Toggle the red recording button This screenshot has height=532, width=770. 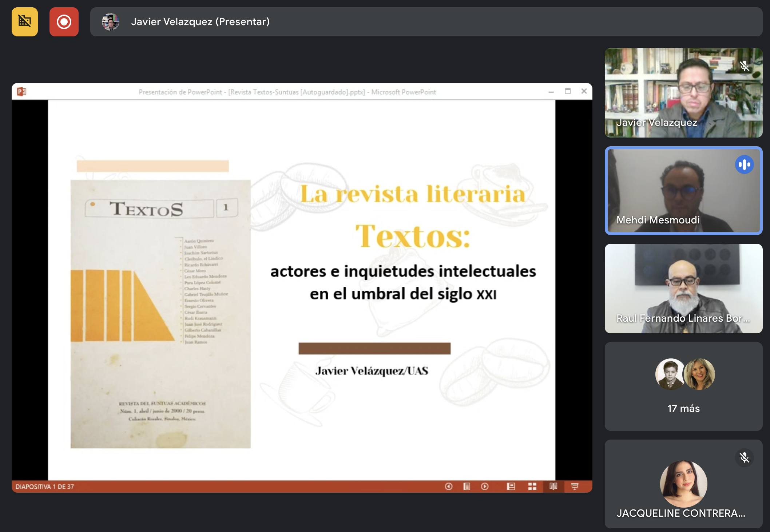(64, 22)
